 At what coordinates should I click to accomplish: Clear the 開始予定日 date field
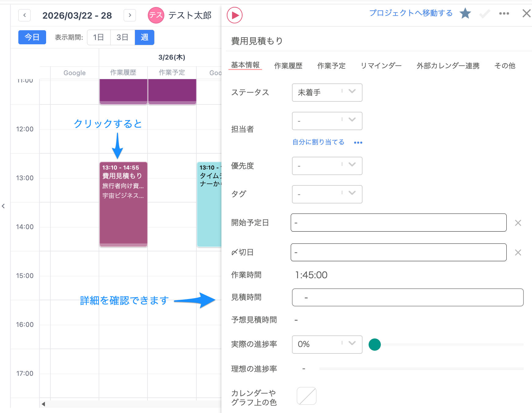click(518, 223)
